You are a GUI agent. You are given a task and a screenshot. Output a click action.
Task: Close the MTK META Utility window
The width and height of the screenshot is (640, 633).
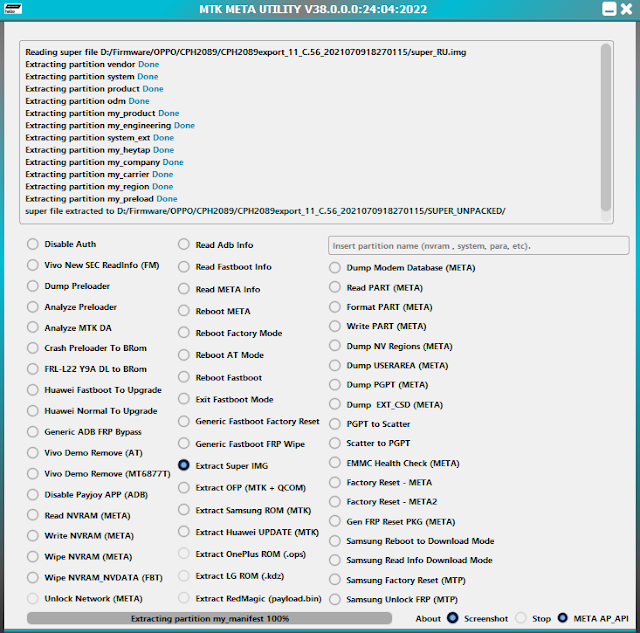[627, 9]
